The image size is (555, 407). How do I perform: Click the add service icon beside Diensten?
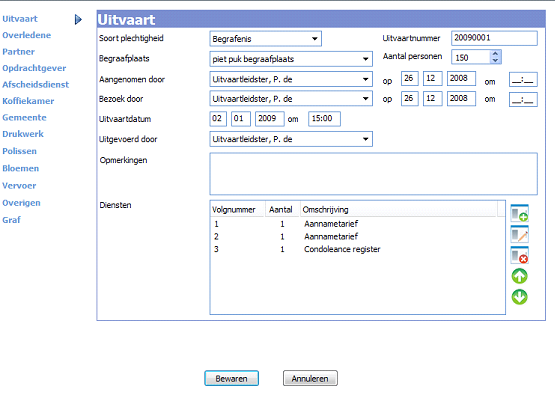tap(519, 213)
